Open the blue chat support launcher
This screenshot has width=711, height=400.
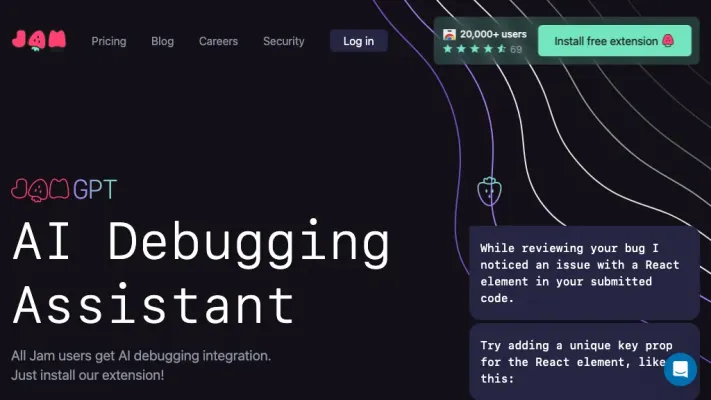coord(680,369)
